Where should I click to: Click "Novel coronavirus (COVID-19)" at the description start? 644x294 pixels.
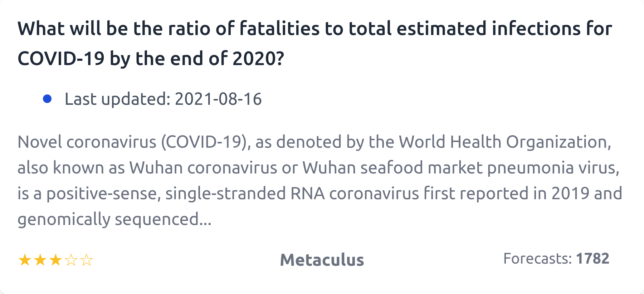(x=132, y=142)
